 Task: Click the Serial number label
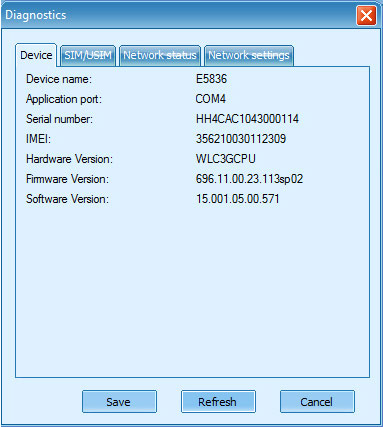point(59,119)
